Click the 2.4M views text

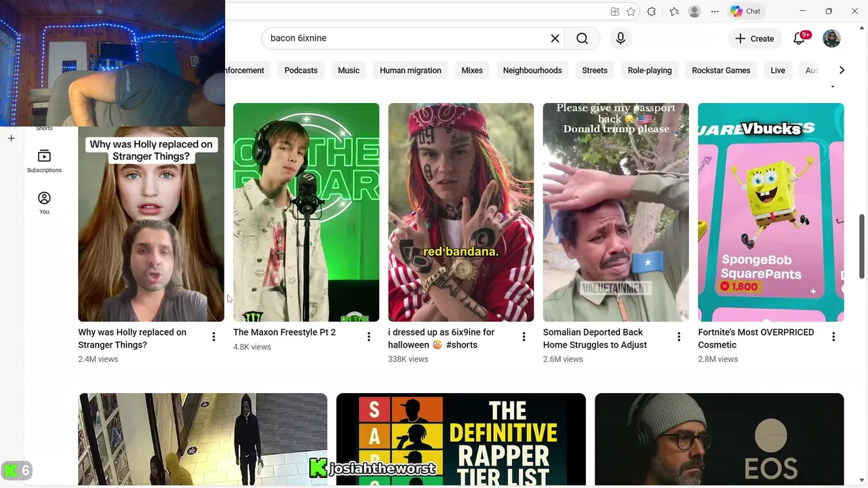click(98, 359)
